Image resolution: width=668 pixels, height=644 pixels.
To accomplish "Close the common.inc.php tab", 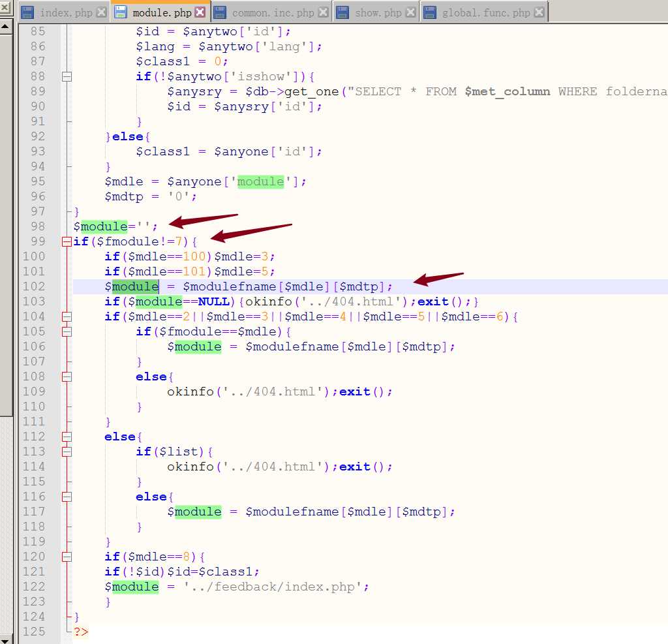I will [324, 12].
